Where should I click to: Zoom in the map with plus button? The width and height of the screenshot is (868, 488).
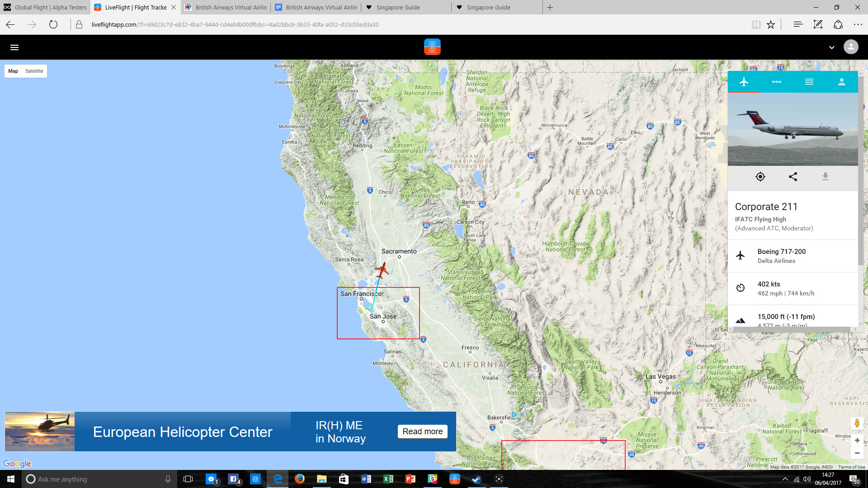click(x=857, y=440)
